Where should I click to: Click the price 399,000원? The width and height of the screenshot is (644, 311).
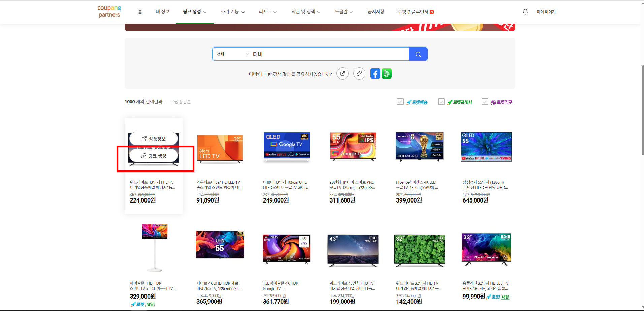pyautogui.click(x=409, y=200)
